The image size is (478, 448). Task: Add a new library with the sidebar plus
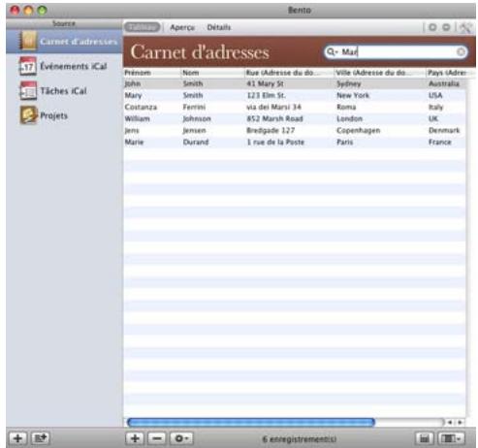18,438
